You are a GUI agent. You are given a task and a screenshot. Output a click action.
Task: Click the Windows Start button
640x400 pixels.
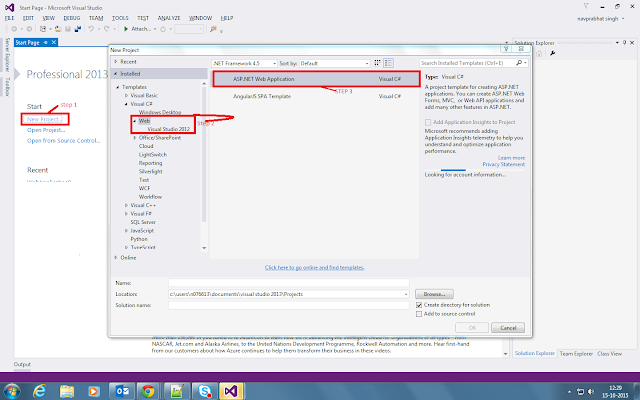coord(11,391)
